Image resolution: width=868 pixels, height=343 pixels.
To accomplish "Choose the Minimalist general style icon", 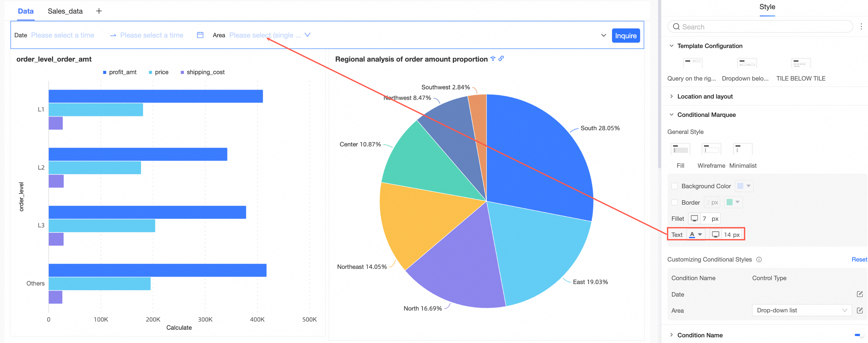I will 742,149.
